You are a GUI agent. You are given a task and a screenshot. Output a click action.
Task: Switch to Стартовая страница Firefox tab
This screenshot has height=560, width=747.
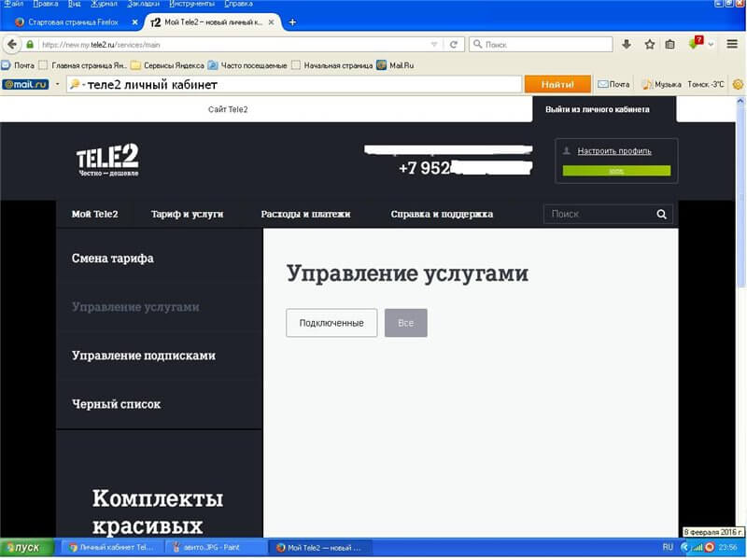[x=74, y=21]
